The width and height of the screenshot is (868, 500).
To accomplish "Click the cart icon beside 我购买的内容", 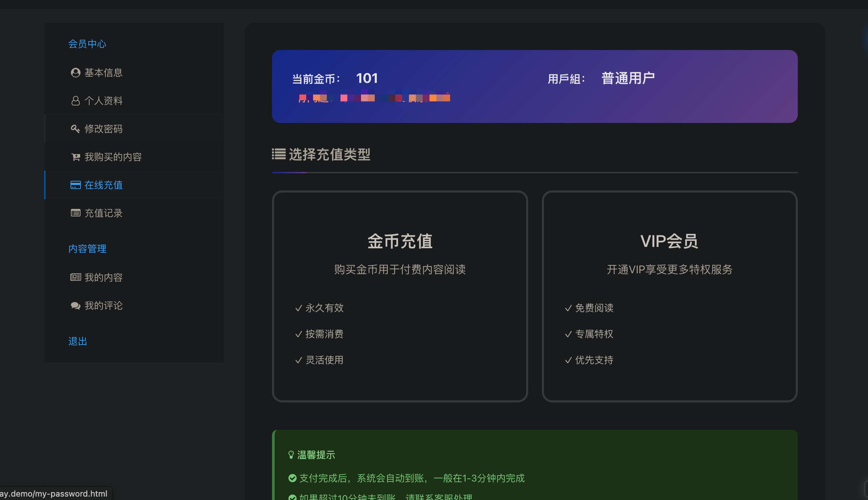I will pyautogui.click(x=75, y=157).
